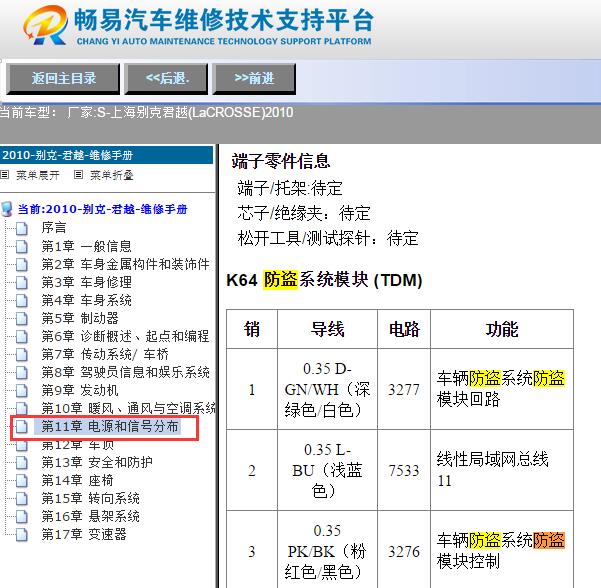Open 第2章 车身金属构件和装饰件
This screenshot has height=588, width=601.
pyautogui.click(x=125, y=264)
